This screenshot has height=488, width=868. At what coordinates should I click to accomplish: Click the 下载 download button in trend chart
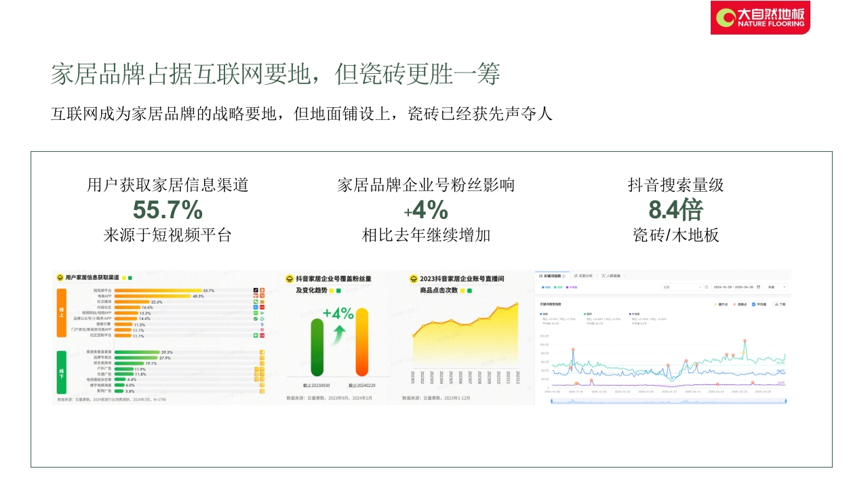(781, 304)
